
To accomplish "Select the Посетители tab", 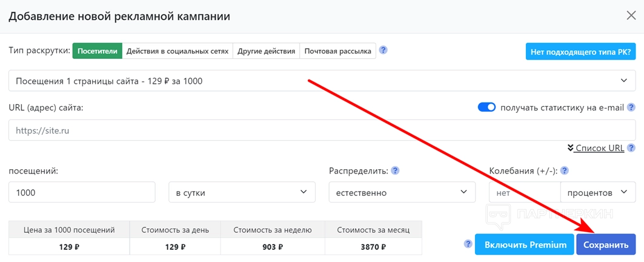I will tap(98, 51).
